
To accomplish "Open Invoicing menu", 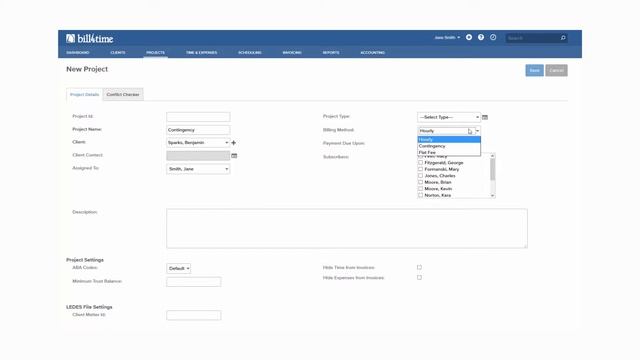I will (x=292, y=53).
